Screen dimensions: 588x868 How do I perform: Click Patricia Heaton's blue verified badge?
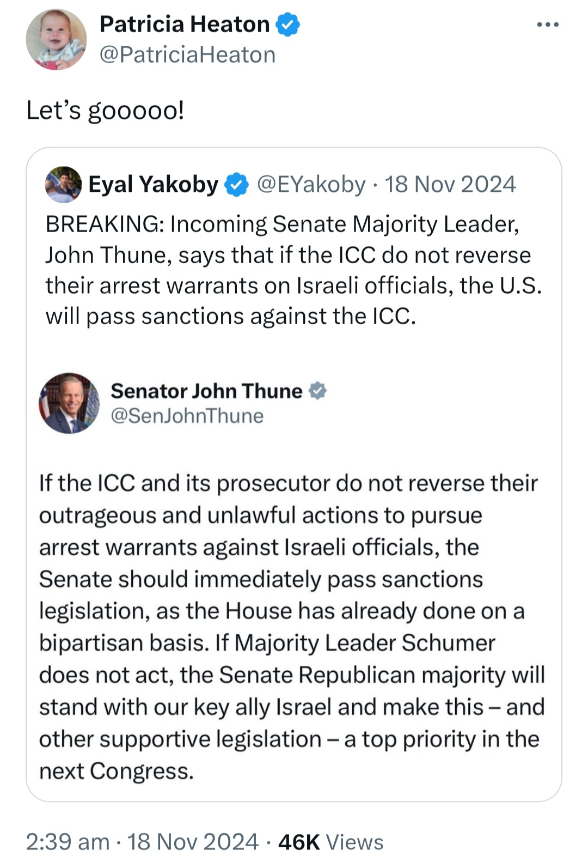pos(288,25)
